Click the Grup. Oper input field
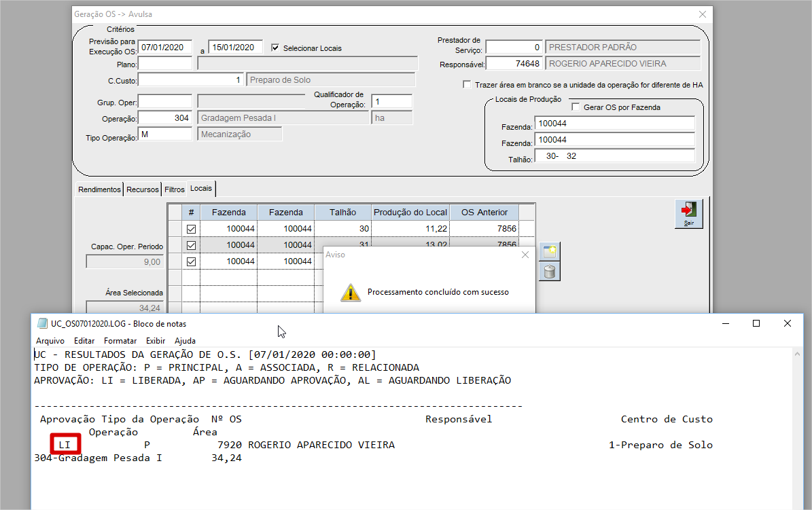 pyautogui.click(x=165, y=101)
